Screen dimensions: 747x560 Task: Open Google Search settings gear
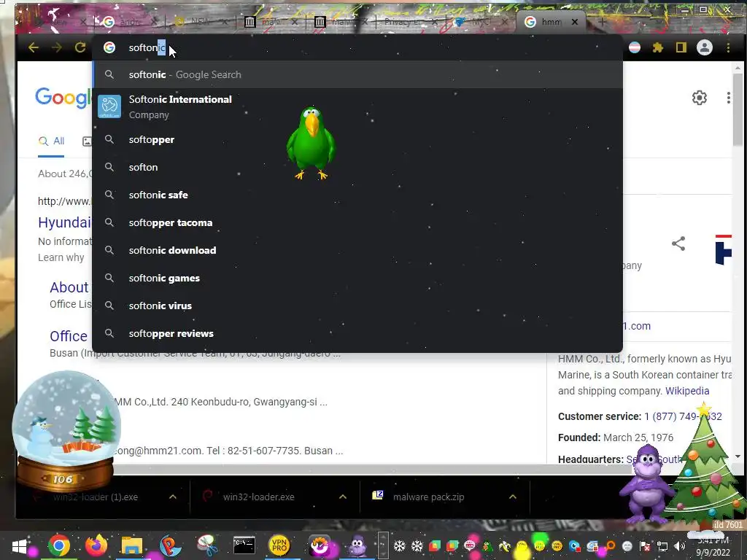click(x=700, y=98)
